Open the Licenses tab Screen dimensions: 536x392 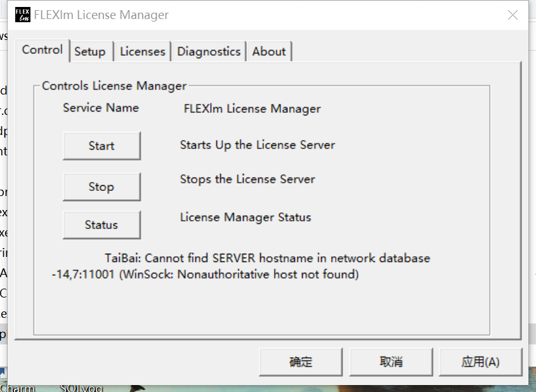[142, 51]
